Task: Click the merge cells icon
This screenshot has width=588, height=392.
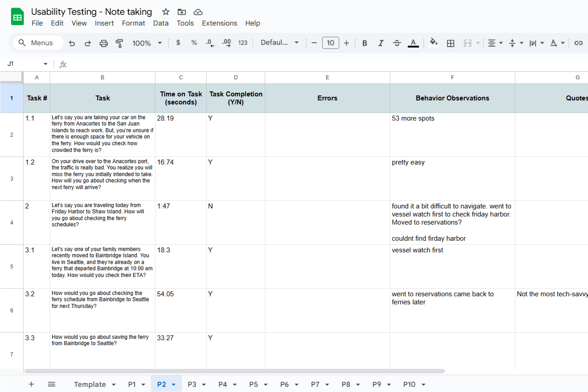Action: coord(467,43)
